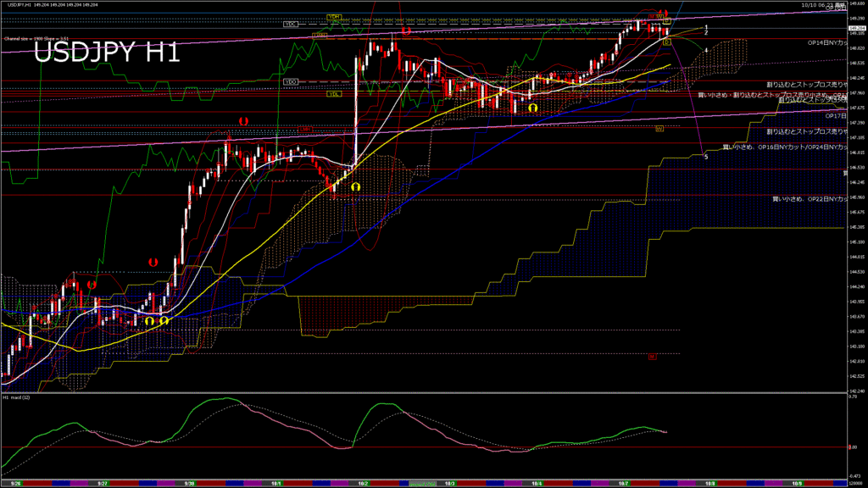Click the current price tag 149.204
The image size is (868, 488).
click(x=857, y=28)
